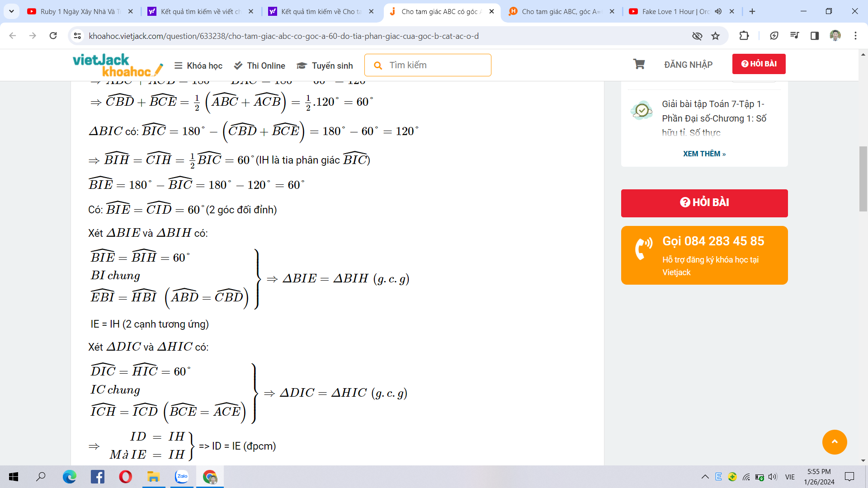Click the ĐĂNG NHẬP link
868x488 pixels.
point(688,65)
